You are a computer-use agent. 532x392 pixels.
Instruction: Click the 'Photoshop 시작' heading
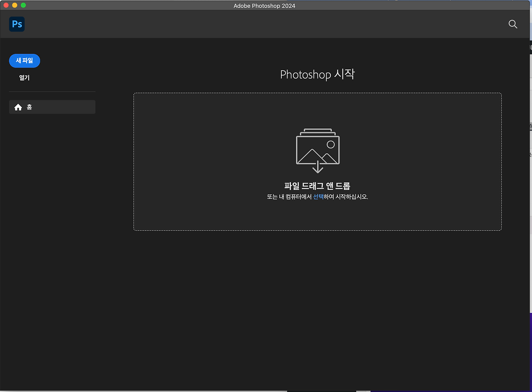[x=318, y=74]
